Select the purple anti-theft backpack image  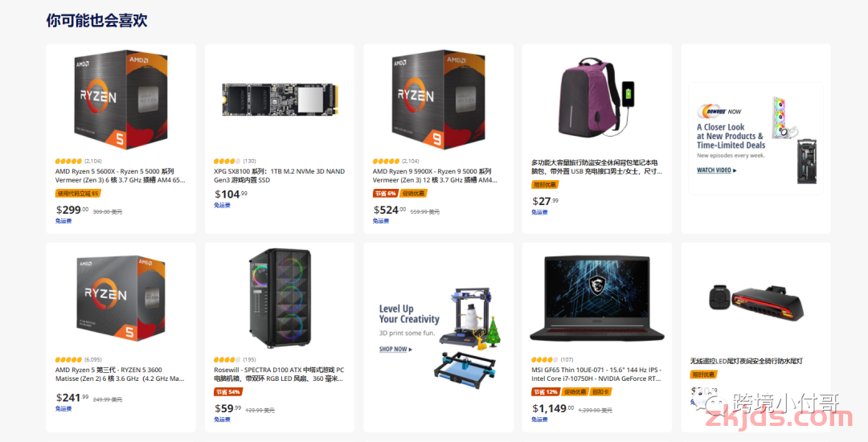(x=596, y=97)
